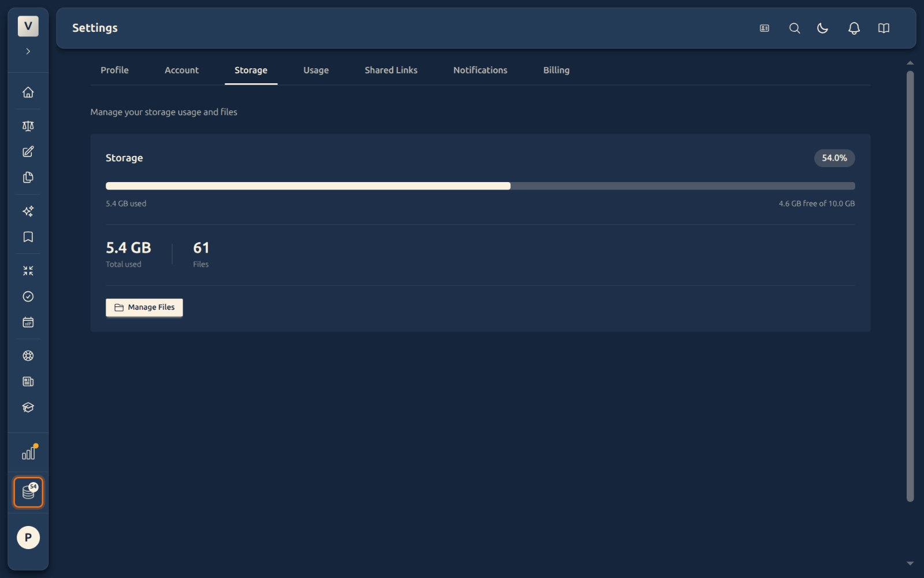
Task: Open documentation via the book icon
Action: [884, 28]
